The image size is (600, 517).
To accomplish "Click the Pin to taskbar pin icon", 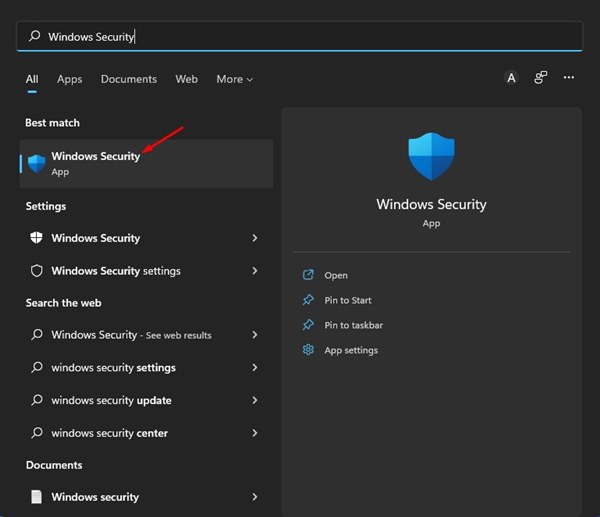I will pyautogui.click(x=308, y=325).
